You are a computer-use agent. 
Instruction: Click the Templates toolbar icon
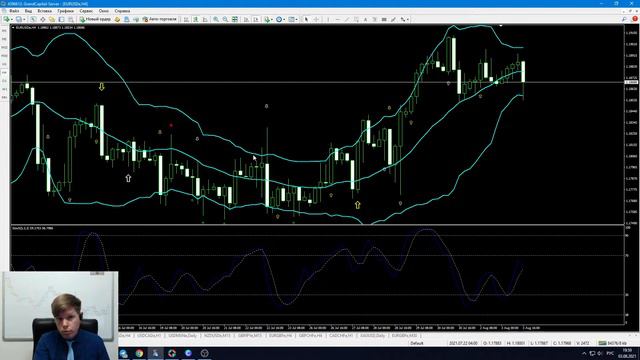(291, 19)
